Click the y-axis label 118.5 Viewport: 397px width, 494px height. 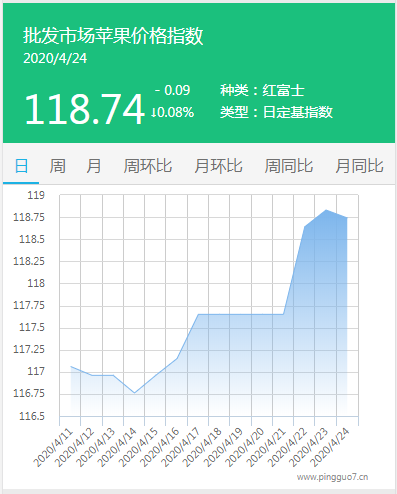click(x=32, y=239)
